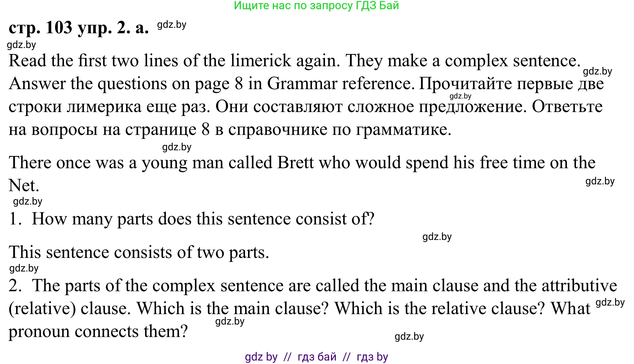
Task: Click the gdz.by watermark beside the page heading
Action: coord(172,25)
